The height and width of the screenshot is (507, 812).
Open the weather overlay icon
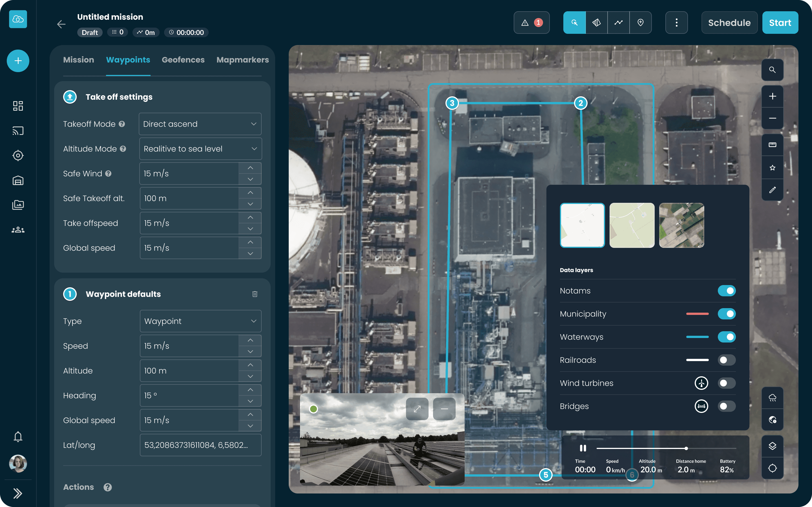pyautogui.click(x=773, y=398)
